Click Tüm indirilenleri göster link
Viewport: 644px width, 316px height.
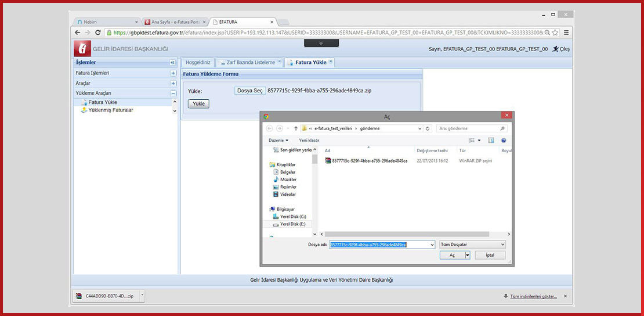(x=533, y=296)
